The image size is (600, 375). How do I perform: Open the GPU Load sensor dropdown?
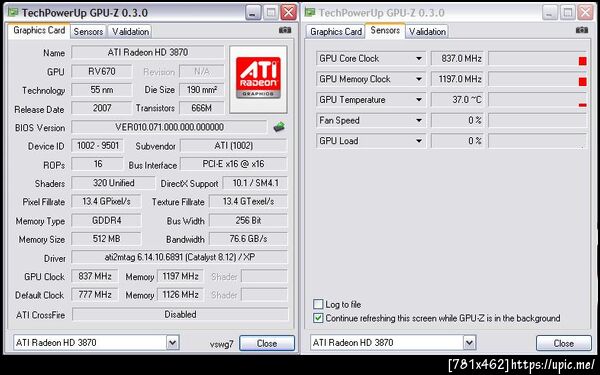[419, 141]
